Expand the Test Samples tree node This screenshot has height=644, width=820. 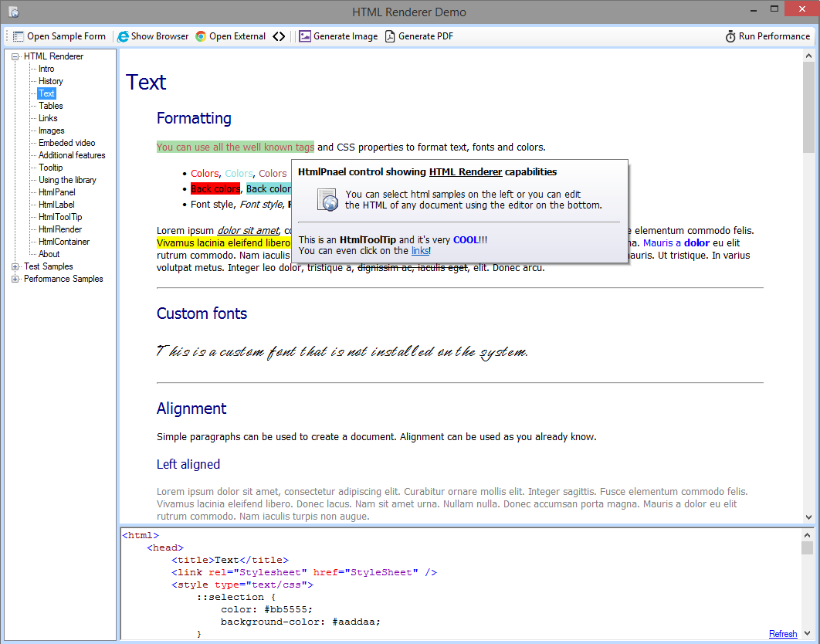tap(15, 266)
